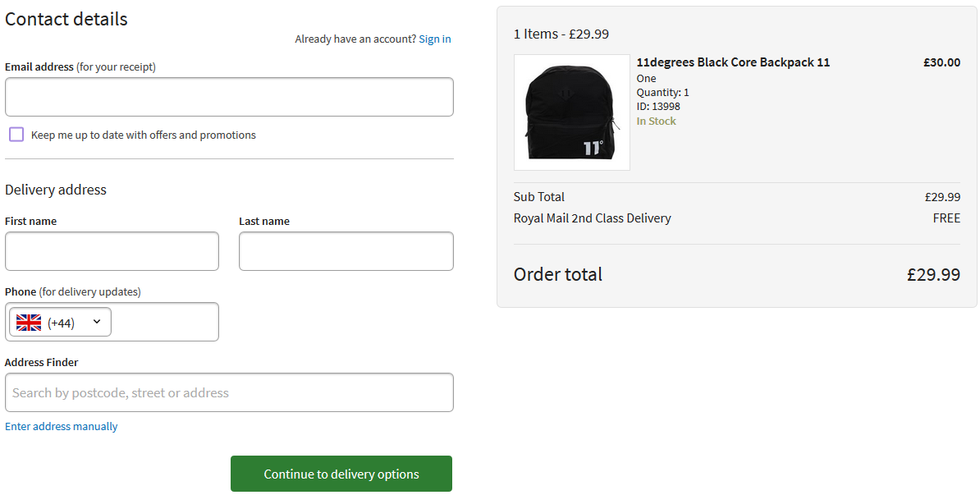Viewport: 980px width, 495px height.
Task: Click into the First name field
Action: click(x=112, y=251)
